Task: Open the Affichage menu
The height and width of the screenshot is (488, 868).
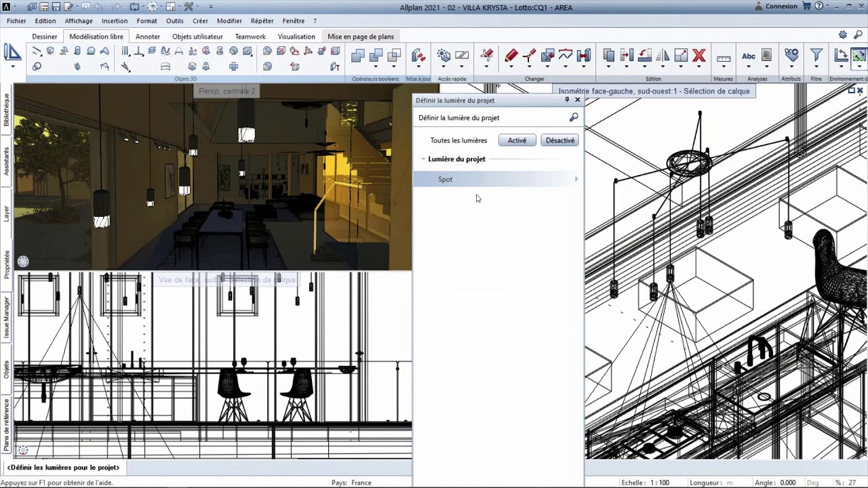Action: (x=79, y=21)
